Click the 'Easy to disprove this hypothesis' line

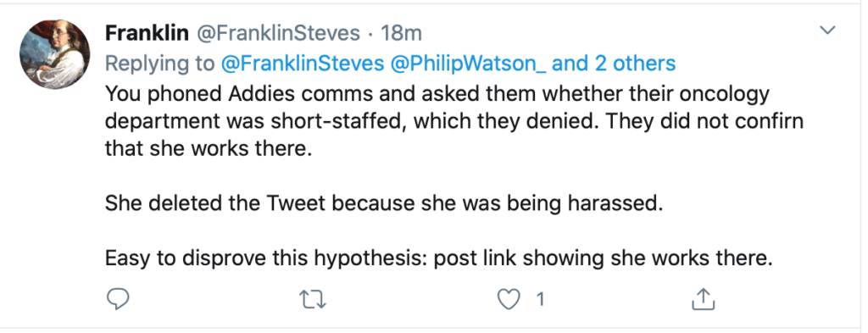(438, 258)
